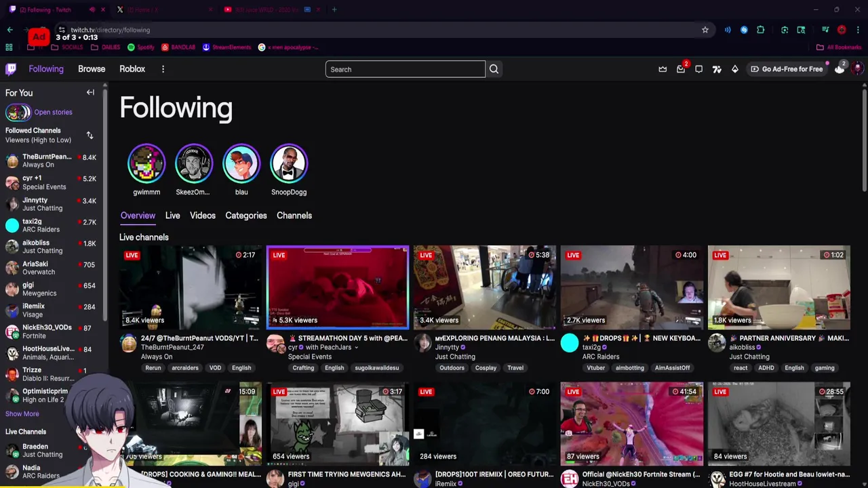Viewport: 868px width, 488px height.
Task: Open All Bookmarks folder
Action: 839,47
